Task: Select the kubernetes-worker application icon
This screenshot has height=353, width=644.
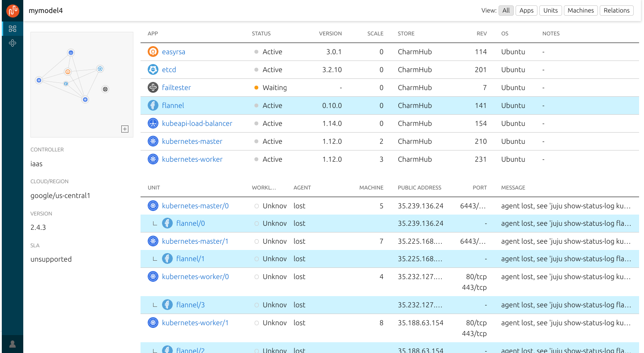Action: 153,159
